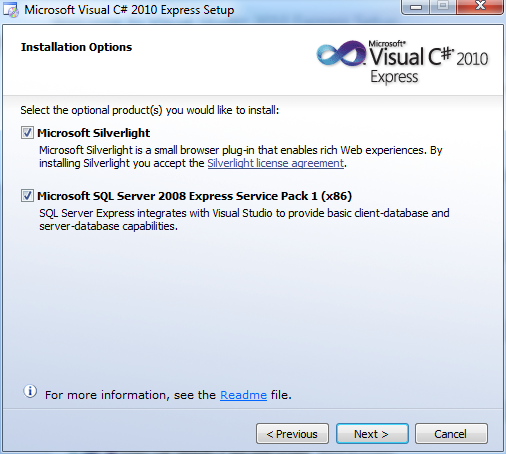Click the Visual Studio infinity logo

click(341, 53)
